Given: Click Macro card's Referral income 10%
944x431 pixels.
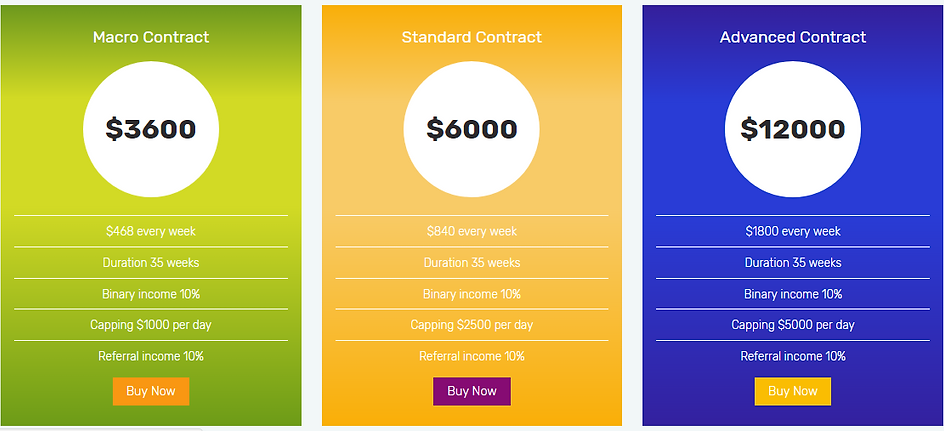Looking at the screenshot, I should [151, 356].
